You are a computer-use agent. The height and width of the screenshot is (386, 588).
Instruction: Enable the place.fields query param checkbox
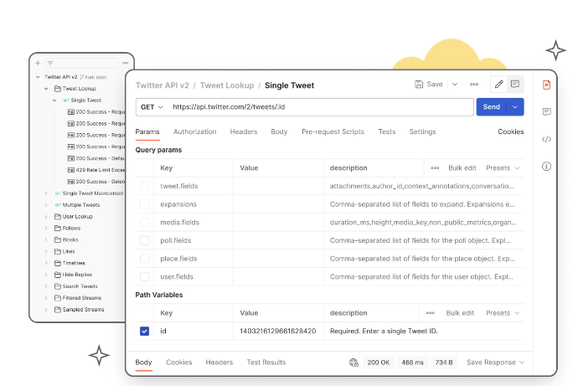pos(144,259)
